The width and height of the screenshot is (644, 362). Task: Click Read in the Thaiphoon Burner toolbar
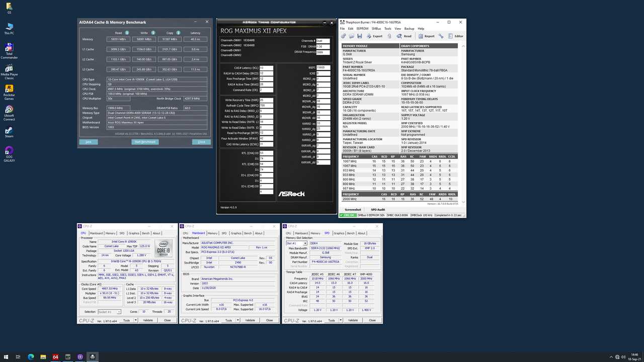tap(404, 36)
